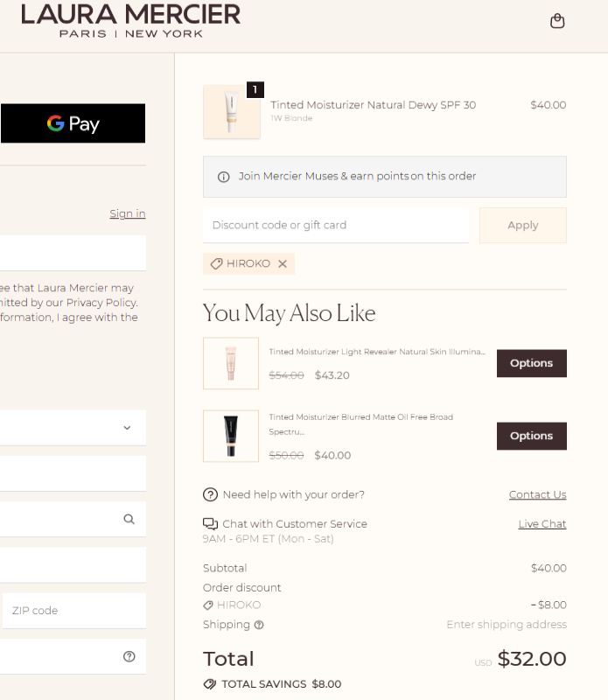Open the shopping bag icon
608x700 pixels.
[x=557, y=21]
